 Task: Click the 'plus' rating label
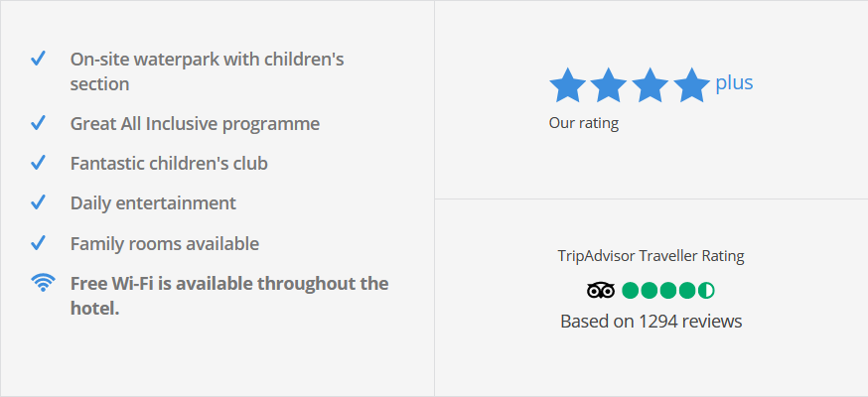point(734,82)
